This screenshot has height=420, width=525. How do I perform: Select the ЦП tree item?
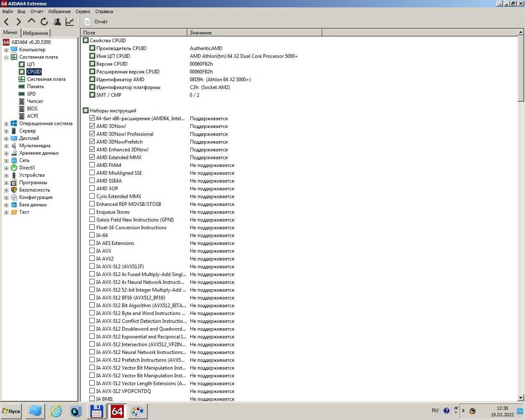[x=31, y=64]
